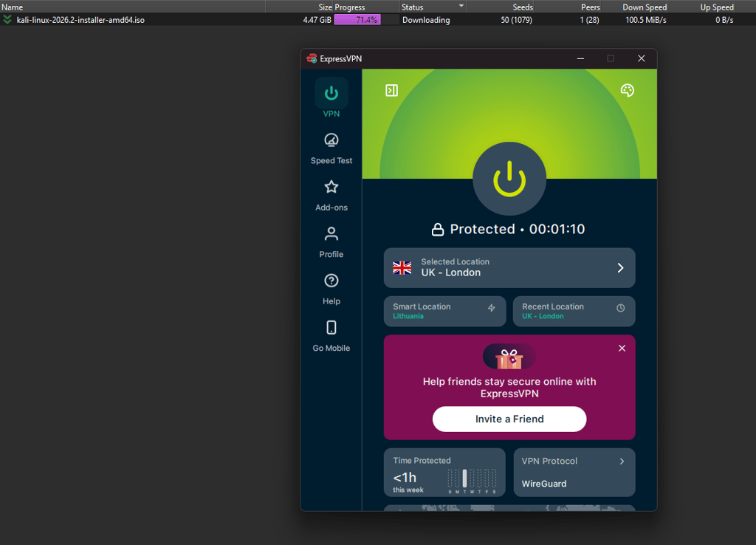Open the Go Mobile section
Screen dimensions: 756x545
(x=331, y=336)
